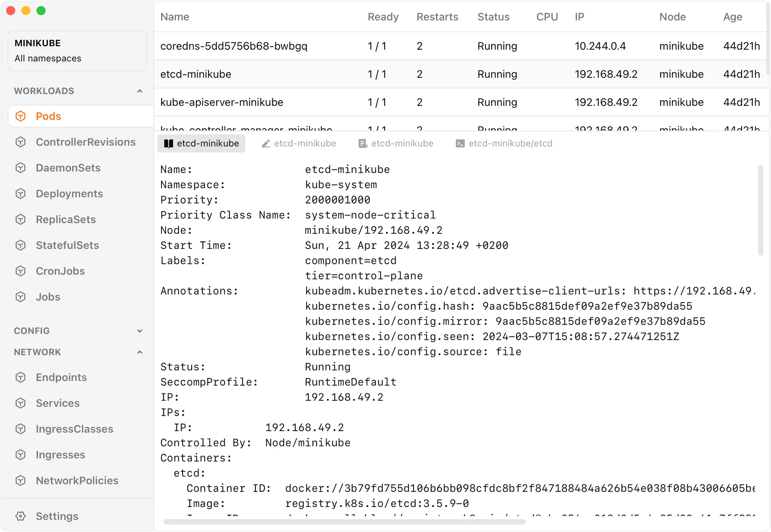Click the StatefulSets cube icon
This screenshot has height=532, width=771.
[20, 245]
